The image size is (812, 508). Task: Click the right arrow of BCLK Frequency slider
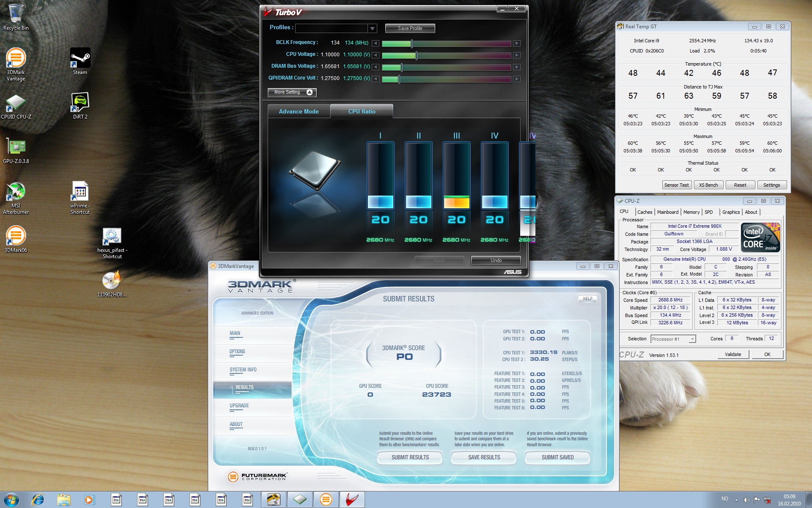tap(516, 43)
